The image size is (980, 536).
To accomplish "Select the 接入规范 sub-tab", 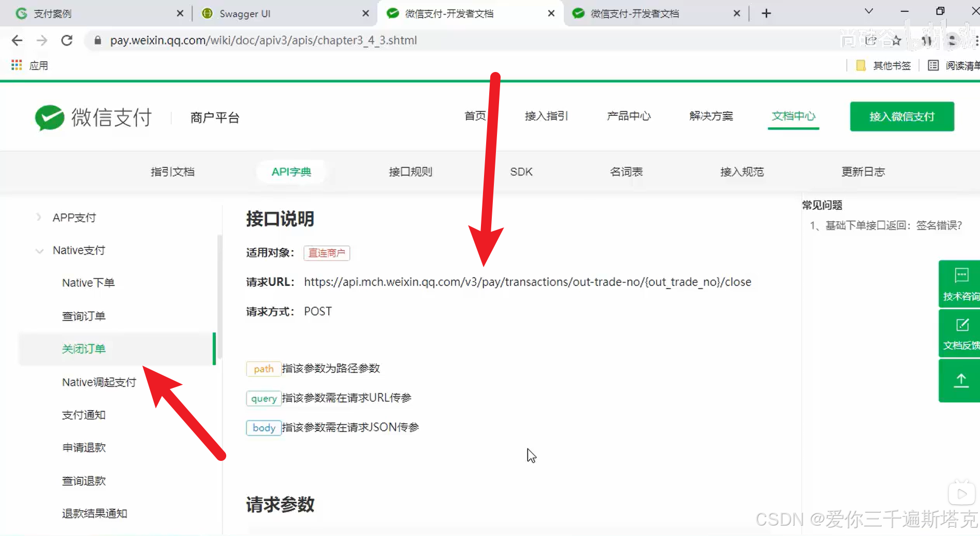I will pos(742,172).
